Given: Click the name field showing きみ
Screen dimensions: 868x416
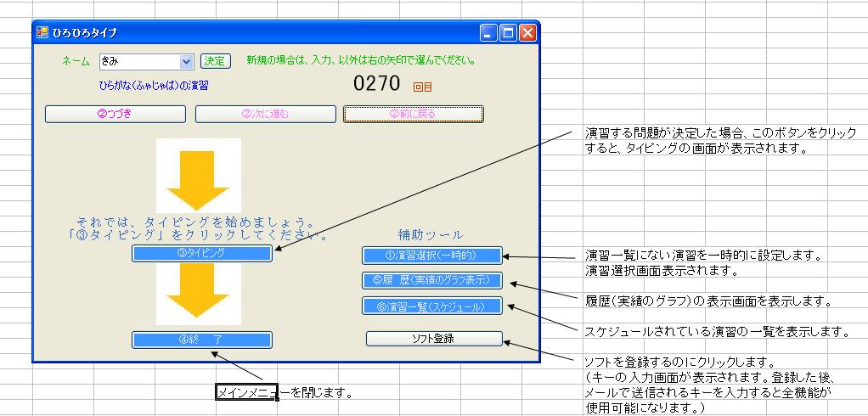Looking at the screenshot, I should 138,61.
